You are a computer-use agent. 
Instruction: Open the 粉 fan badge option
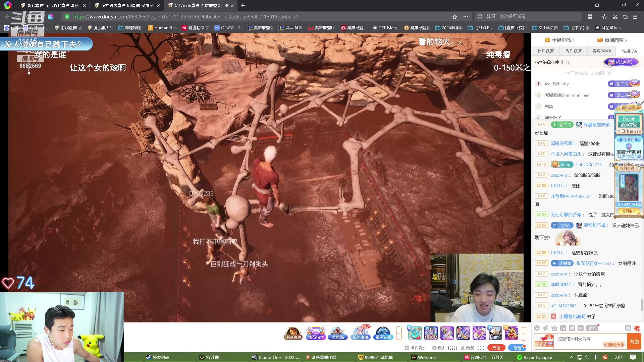pyautogui.click(x=563, y=328)
